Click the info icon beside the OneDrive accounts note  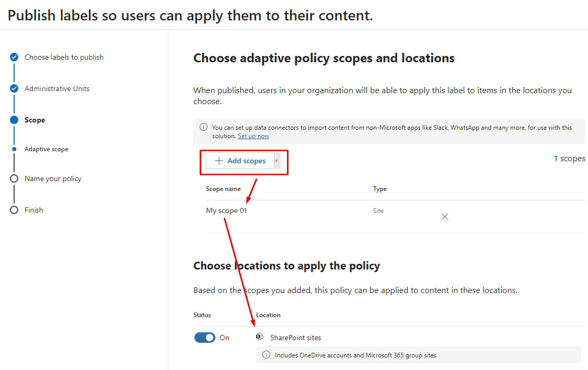[266, 355]
